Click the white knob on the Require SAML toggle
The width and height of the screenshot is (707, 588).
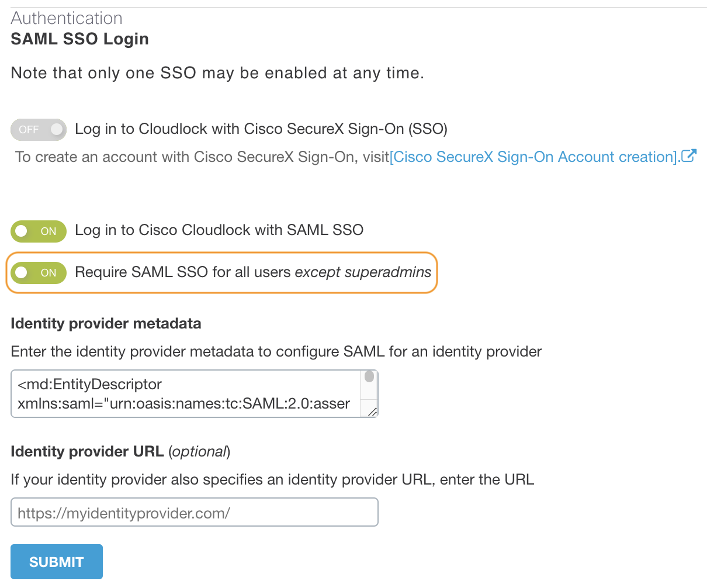(x=20, y=272)
